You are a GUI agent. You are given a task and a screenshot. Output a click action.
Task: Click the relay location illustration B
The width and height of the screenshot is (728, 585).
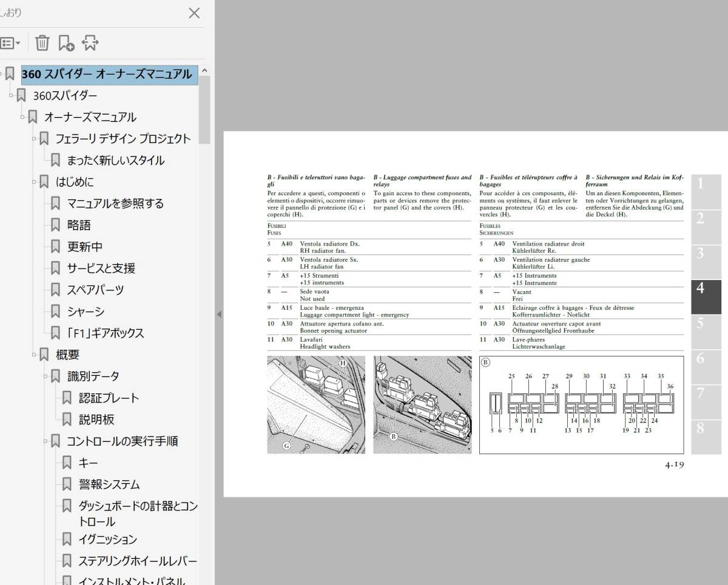(422, 405)
